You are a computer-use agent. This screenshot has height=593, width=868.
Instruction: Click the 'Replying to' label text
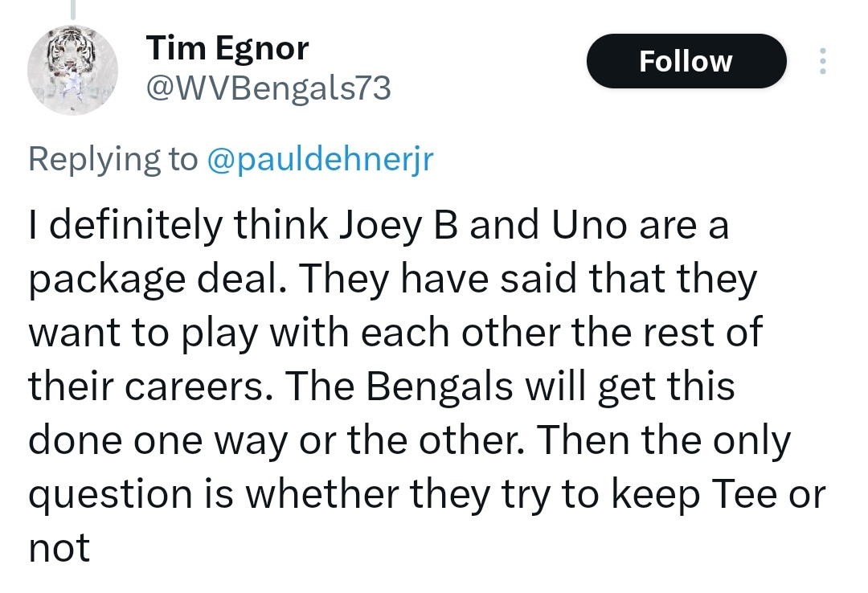click(x=113, y=159)
